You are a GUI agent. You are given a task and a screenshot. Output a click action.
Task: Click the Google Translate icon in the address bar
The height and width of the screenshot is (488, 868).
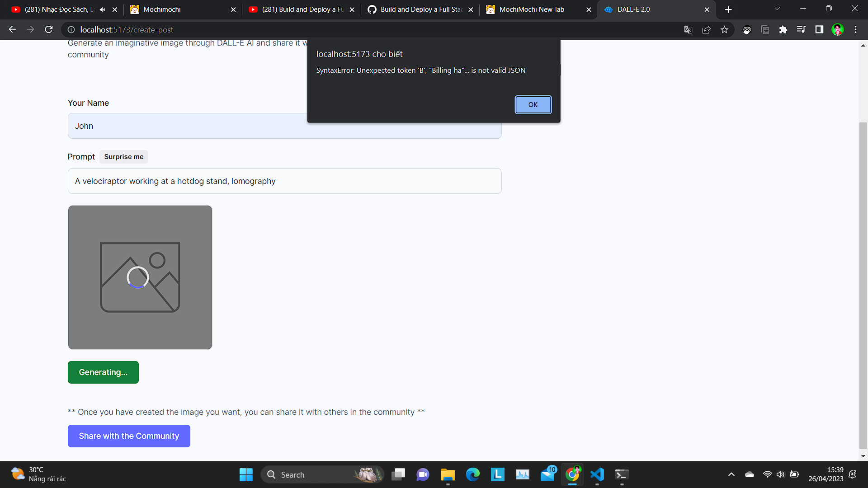[688, 30]
